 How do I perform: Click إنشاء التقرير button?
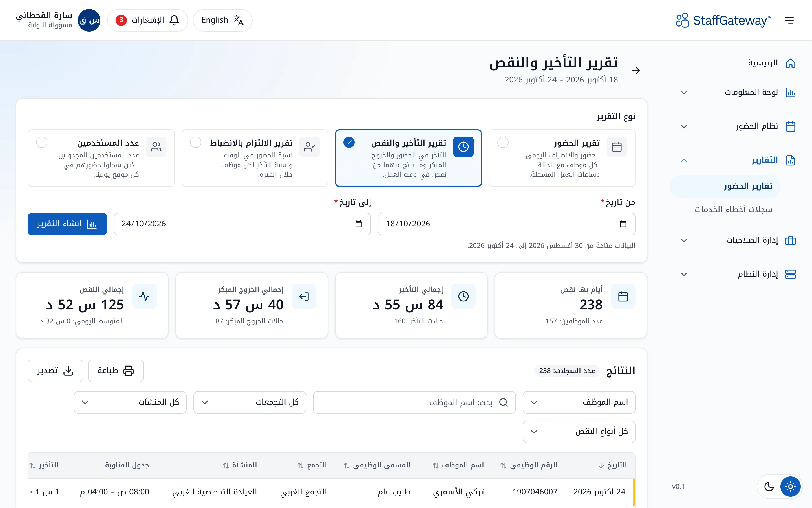pos(67,224)
